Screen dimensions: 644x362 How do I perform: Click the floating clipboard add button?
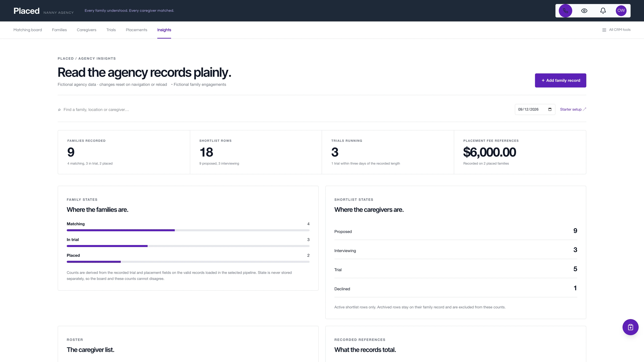click(630, 327)
